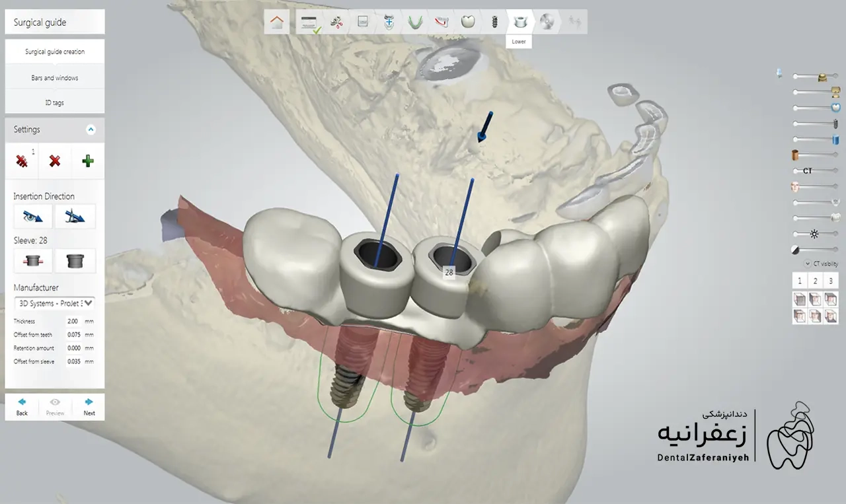Set insertion direction with the arrow tool

pyautogui.click(x=75, y=216)
